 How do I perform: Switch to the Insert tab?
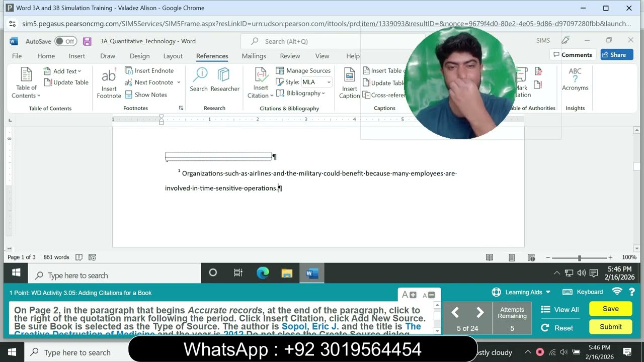[x=77, y=56]
